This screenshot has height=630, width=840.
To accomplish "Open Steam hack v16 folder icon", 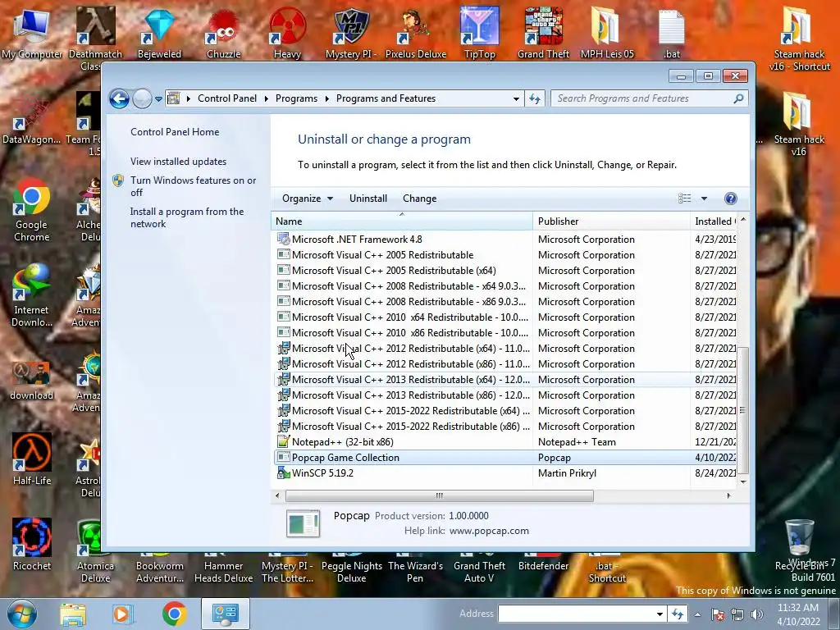I will pos(799,125).
